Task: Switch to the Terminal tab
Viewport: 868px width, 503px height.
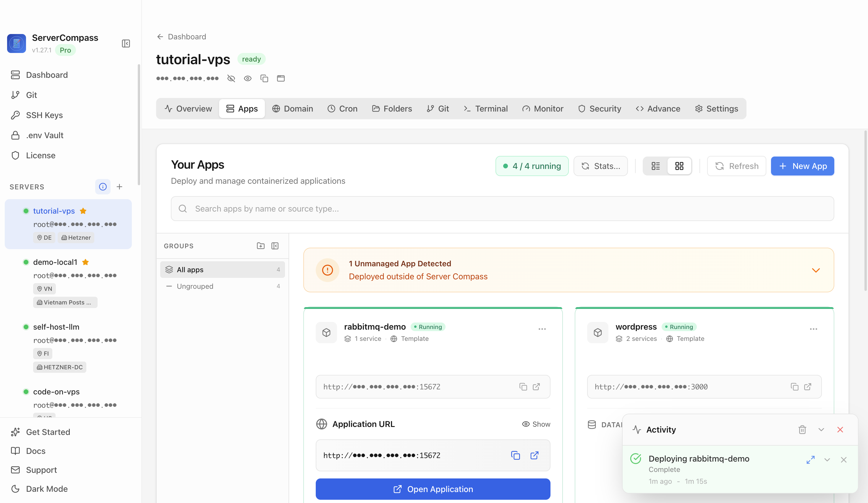Action: 486,109
